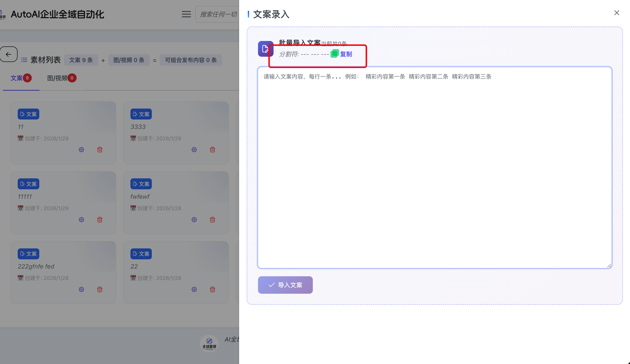Screen dimensions: 630x364
Task: Open the hamburger menu icon
Action: pyautogui.click(x=186, y=14)
